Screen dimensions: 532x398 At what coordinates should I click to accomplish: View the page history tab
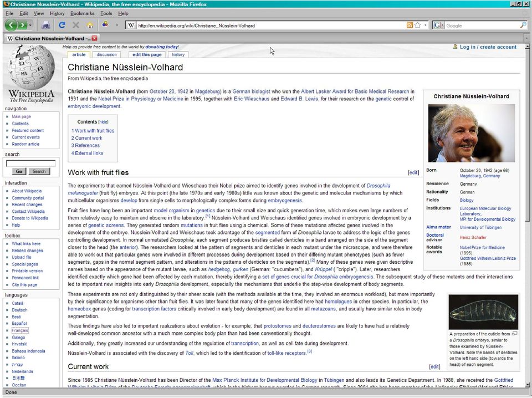[x=178, y=55]
